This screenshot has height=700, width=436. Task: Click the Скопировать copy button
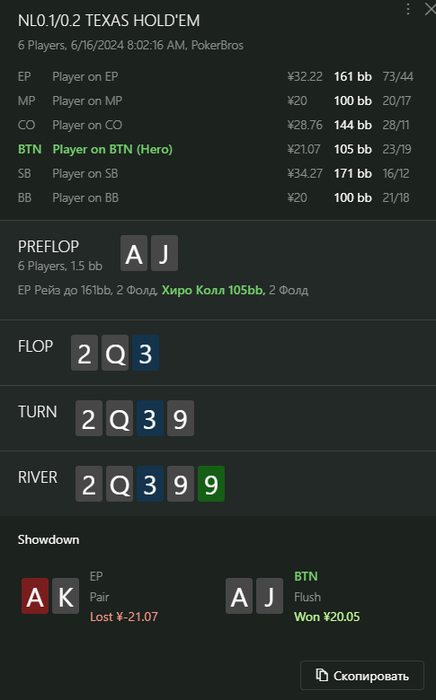click(362, 675)
